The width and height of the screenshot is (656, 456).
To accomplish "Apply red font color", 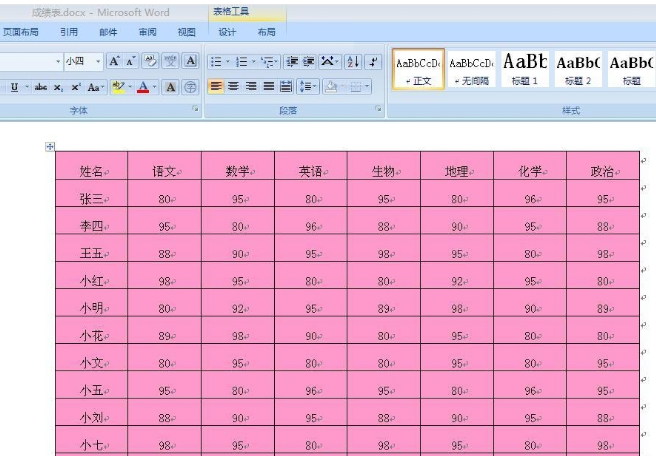I will click(x=143, y=87).
